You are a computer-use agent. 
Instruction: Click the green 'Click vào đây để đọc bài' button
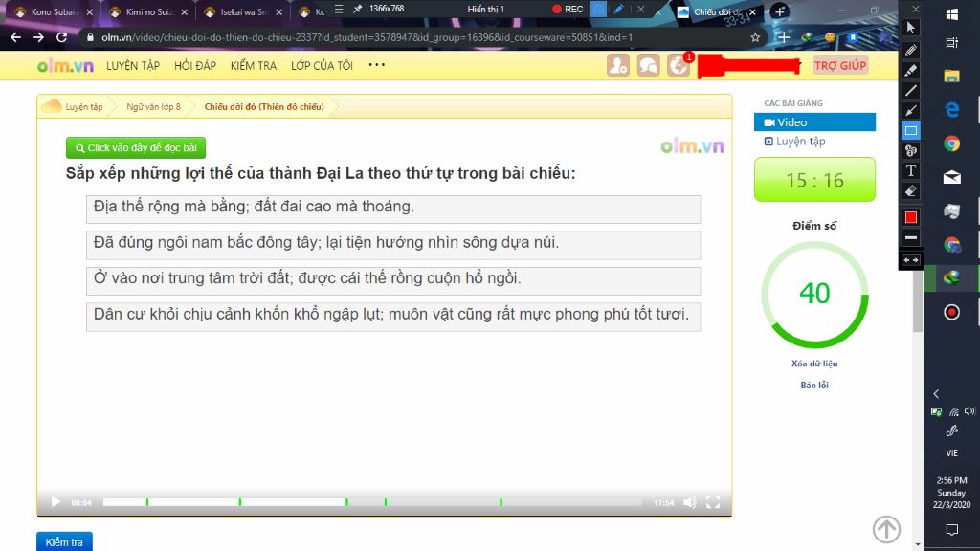(136, 148)
